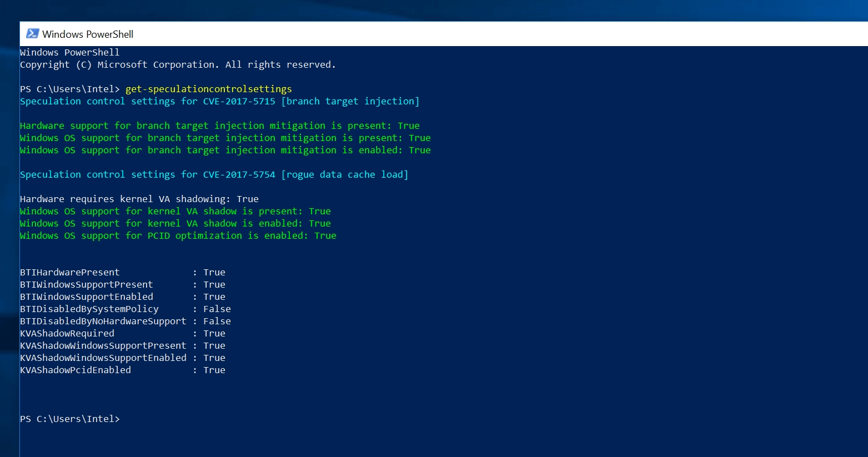Click the 'Copyright (C) Microsoft Corporation' line
This screenshot has height=457, width=868.
pyautogui.click(x=178, y=65)
